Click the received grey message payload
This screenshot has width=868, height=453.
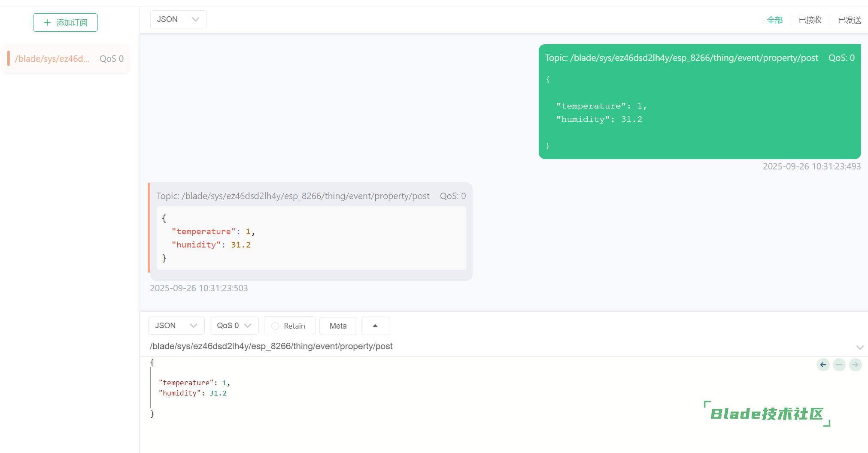[311, 238]
